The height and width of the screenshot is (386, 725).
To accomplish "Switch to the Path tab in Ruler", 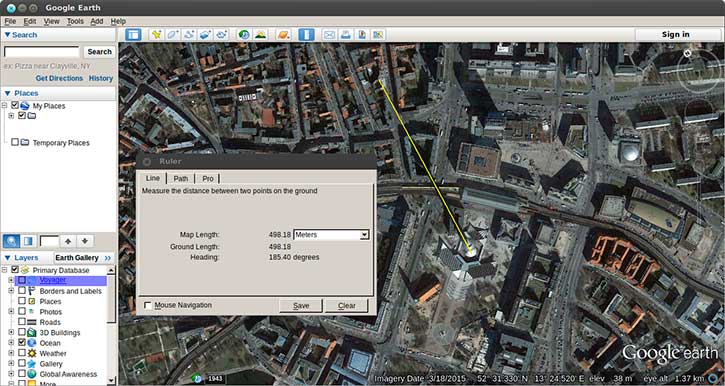I will coord(180,178).
